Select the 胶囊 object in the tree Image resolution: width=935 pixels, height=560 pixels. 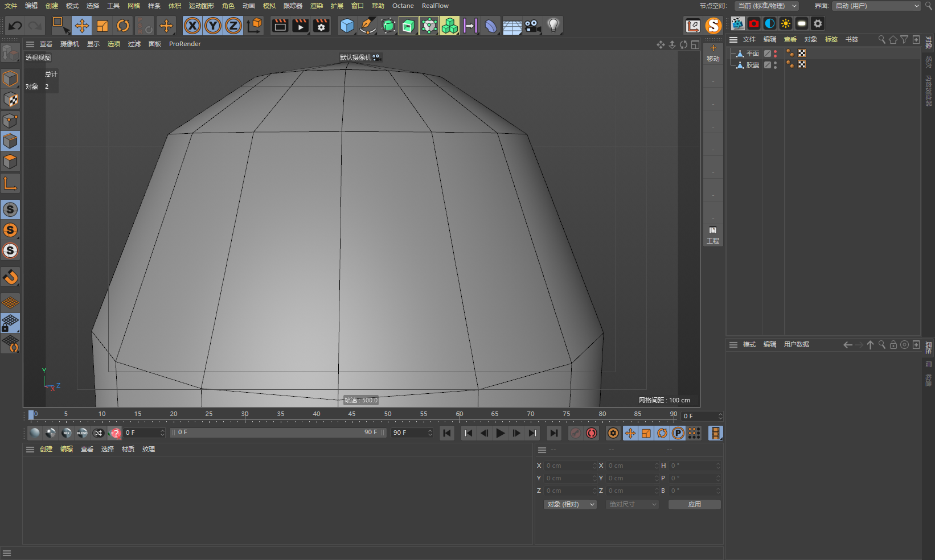753,65
